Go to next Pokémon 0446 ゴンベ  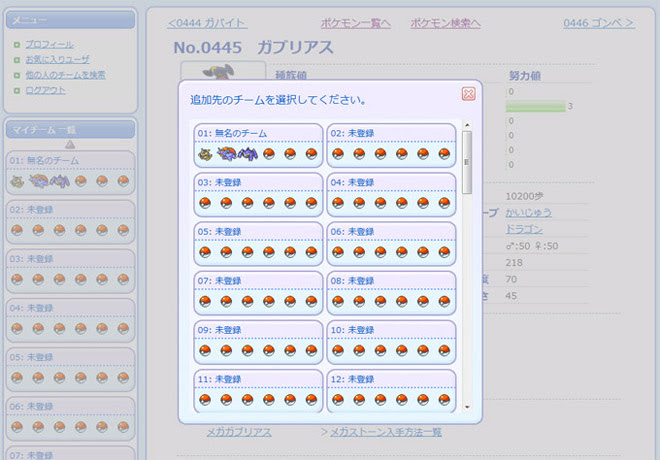click(x=599, y=23)
